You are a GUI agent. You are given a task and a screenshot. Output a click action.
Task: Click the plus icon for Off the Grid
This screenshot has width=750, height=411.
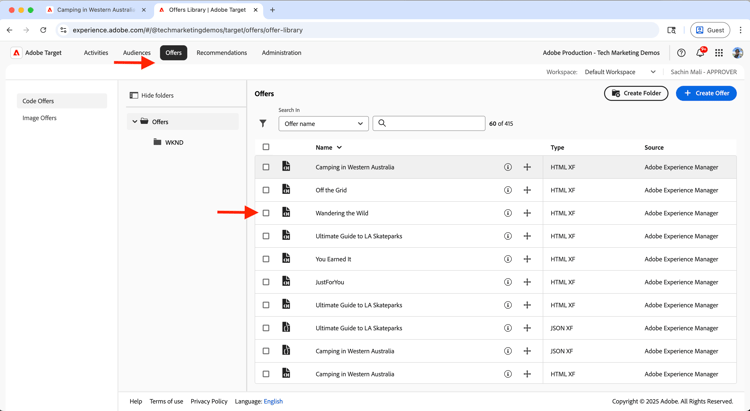click(527, 190)
